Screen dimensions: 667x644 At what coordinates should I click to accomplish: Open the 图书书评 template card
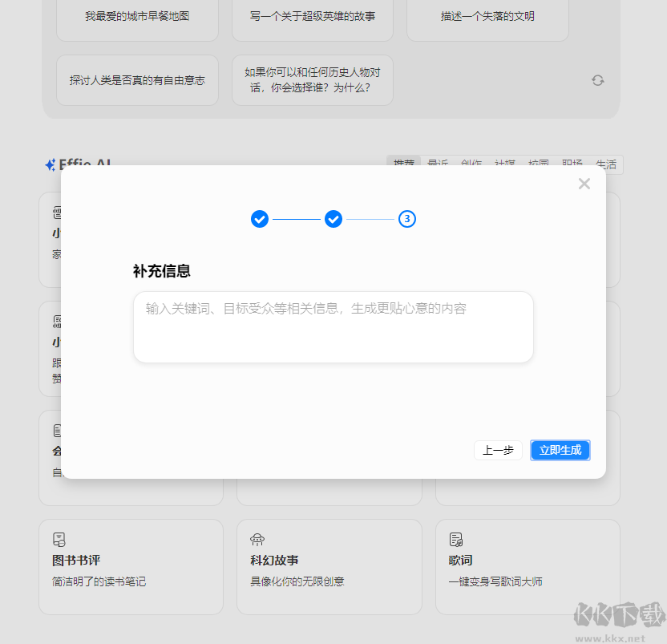pos(131,567)
